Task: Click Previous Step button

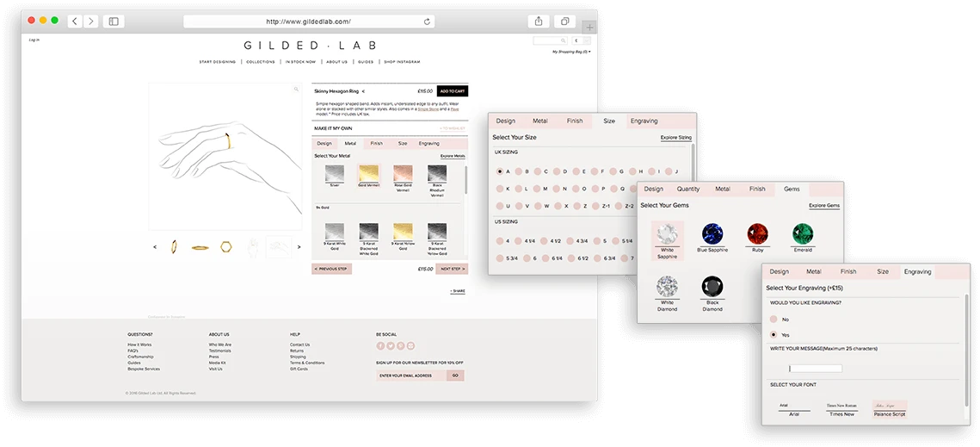Action: 332,269
